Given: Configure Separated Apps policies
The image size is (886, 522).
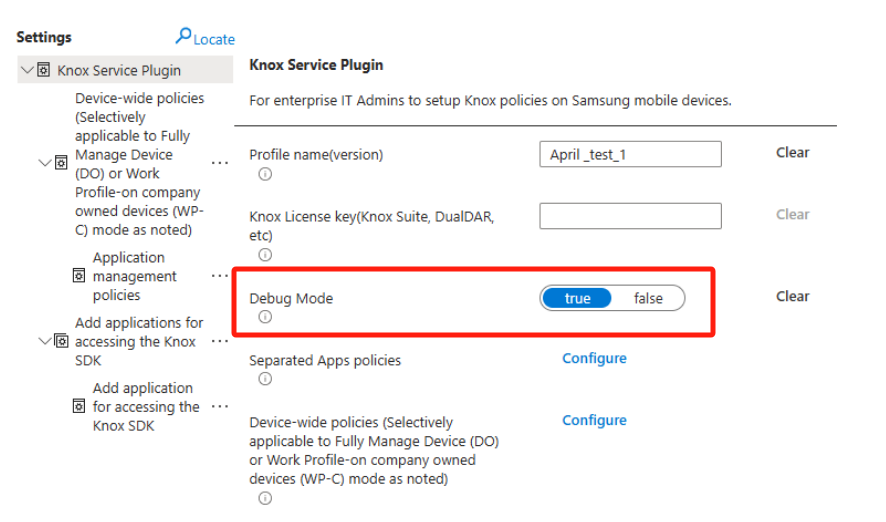Looking at the screenshot, I should (x=594, y=358).
